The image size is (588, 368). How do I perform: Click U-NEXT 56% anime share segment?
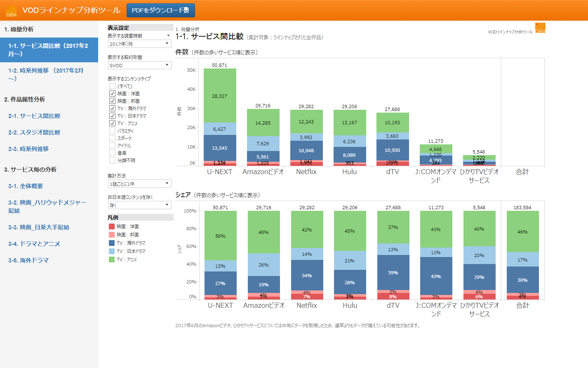point(220,236)
